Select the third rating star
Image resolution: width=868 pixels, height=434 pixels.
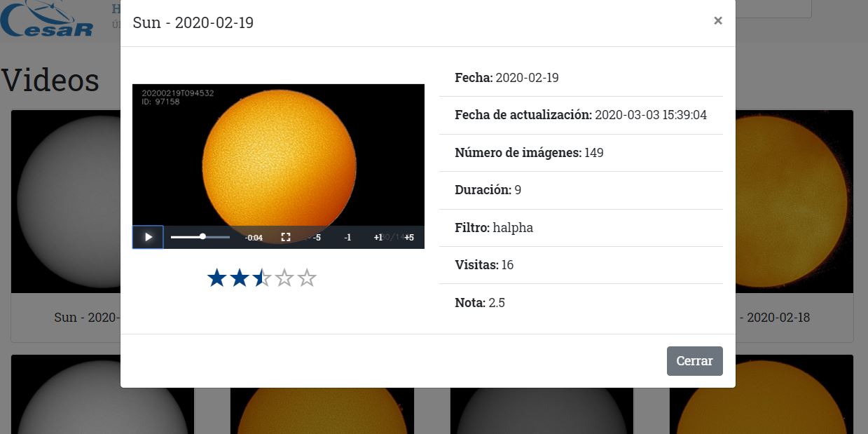point(261,278)
